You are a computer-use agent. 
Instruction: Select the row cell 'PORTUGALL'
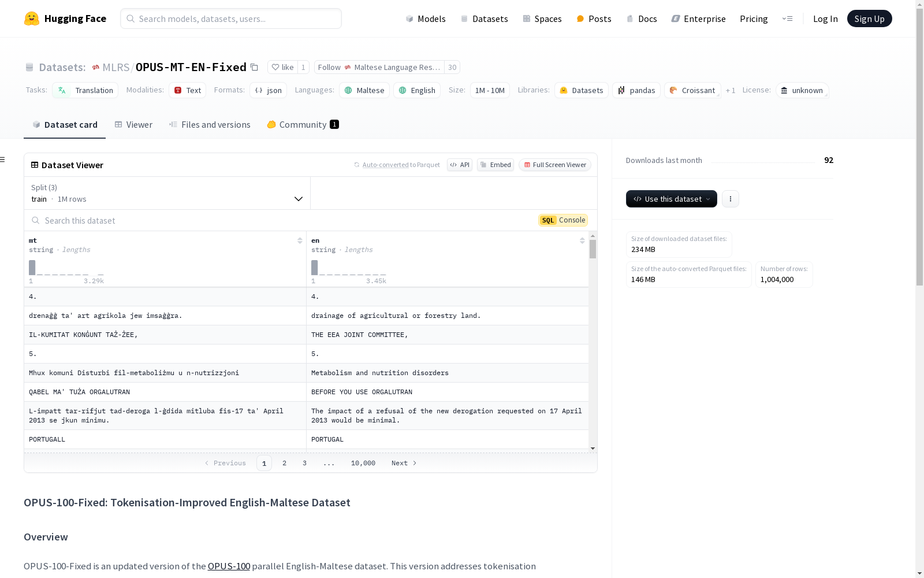[x=165, y=439]
